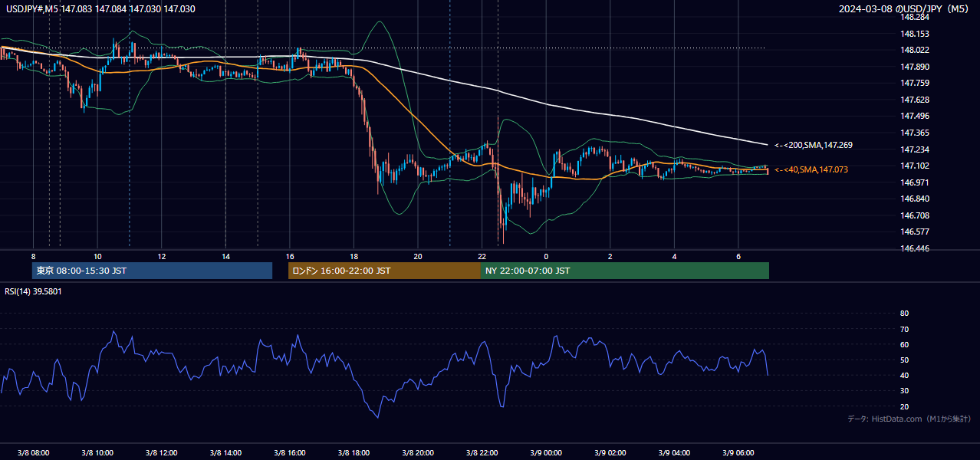Click price axis label 147.234

914,149
